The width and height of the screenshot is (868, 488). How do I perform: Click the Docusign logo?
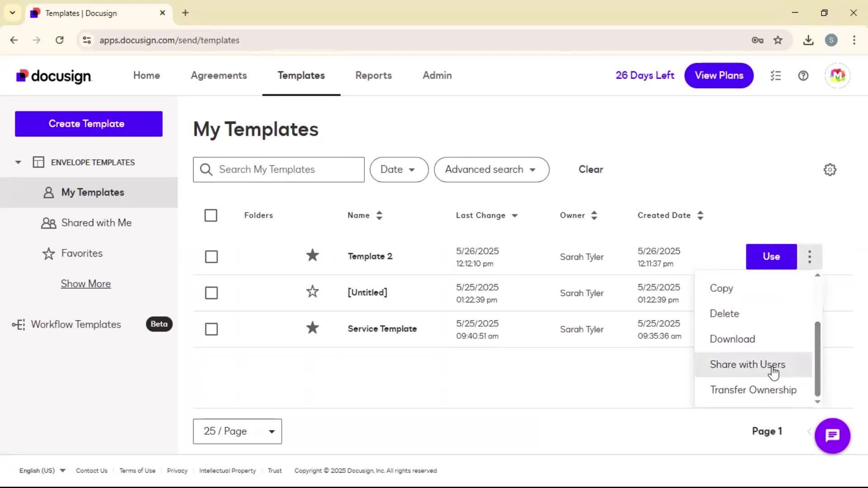click(54, 76)
